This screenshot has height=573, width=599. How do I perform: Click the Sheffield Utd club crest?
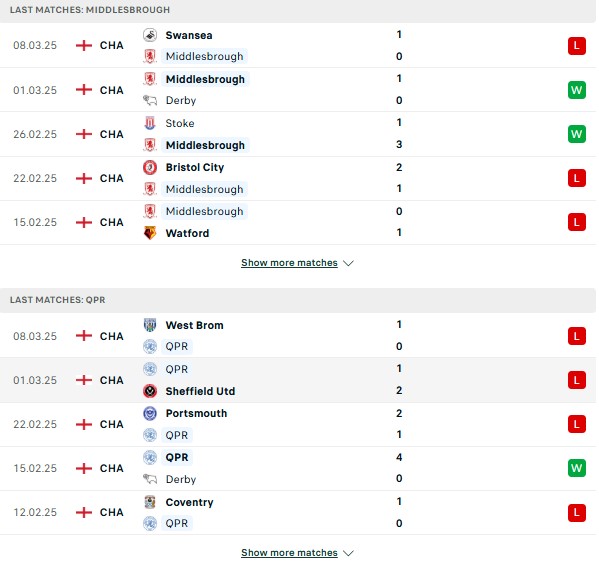[x=150, y=391]
